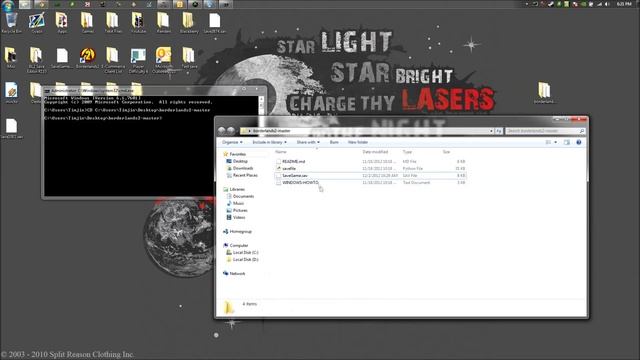This screenshot has height=360, width=640.
Task: Sort by Type column header
Action: pos(407,152)
